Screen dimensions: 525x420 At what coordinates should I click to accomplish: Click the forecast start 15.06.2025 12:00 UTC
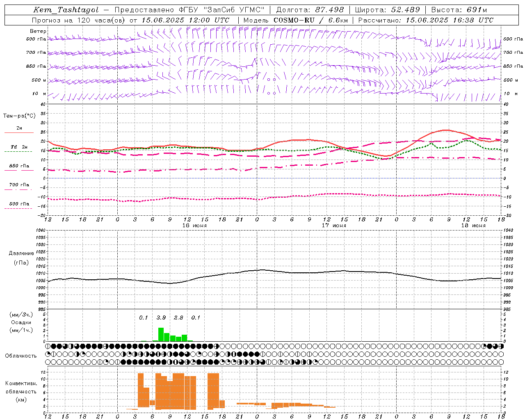click(x=185, y=20)
